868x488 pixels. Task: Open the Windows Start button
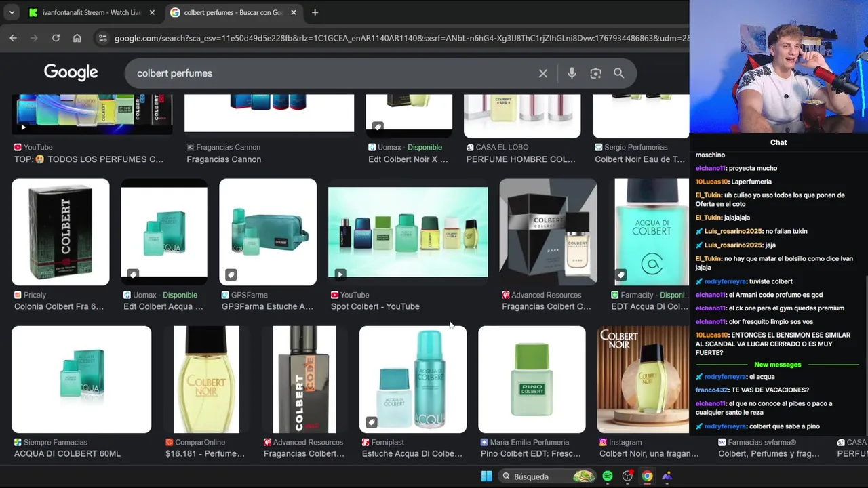pos(486,476)
